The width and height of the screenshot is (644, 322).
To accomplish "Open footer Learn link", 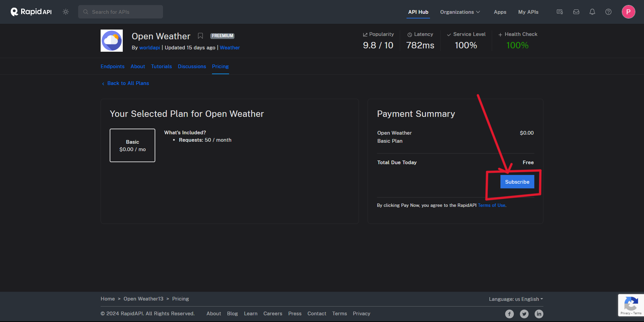I will [x=251, y=314].
